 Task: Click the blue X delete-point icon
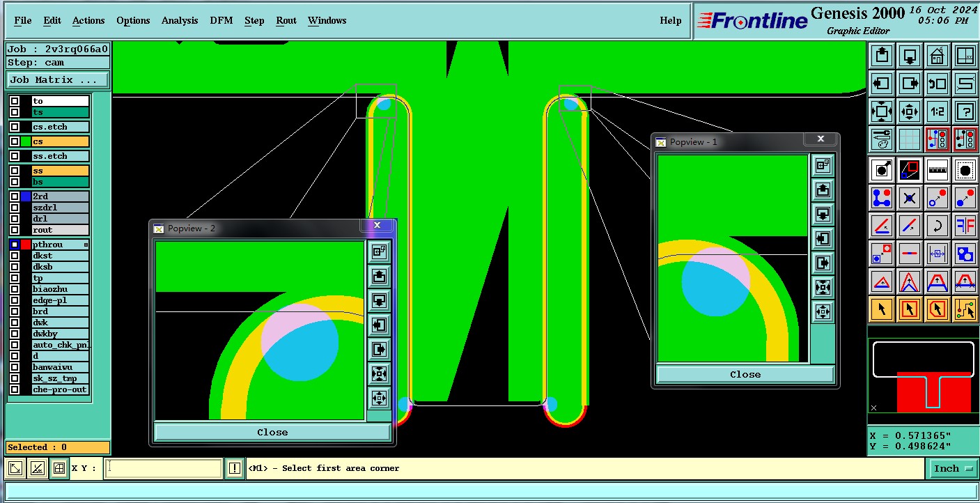[x=910, y=198]
